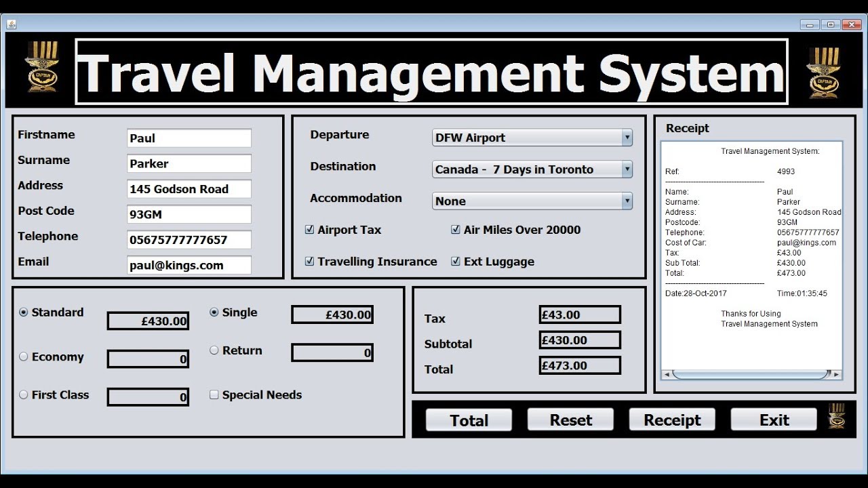Maximize the application window
The width and height of the screenshot is (868, 488).
click(x=831, y=24)
